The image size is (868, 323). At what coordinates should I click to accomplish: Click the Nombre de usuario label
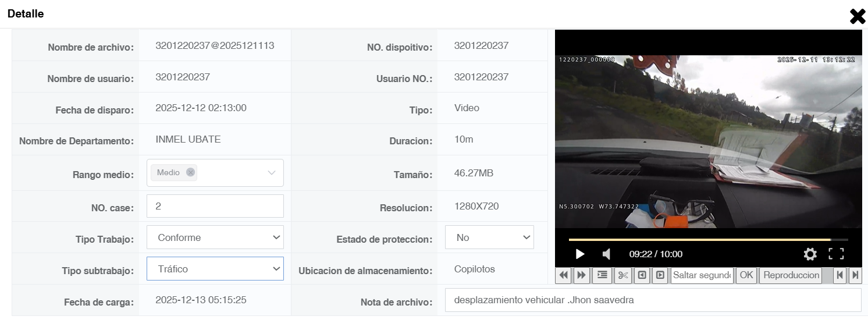91,79
